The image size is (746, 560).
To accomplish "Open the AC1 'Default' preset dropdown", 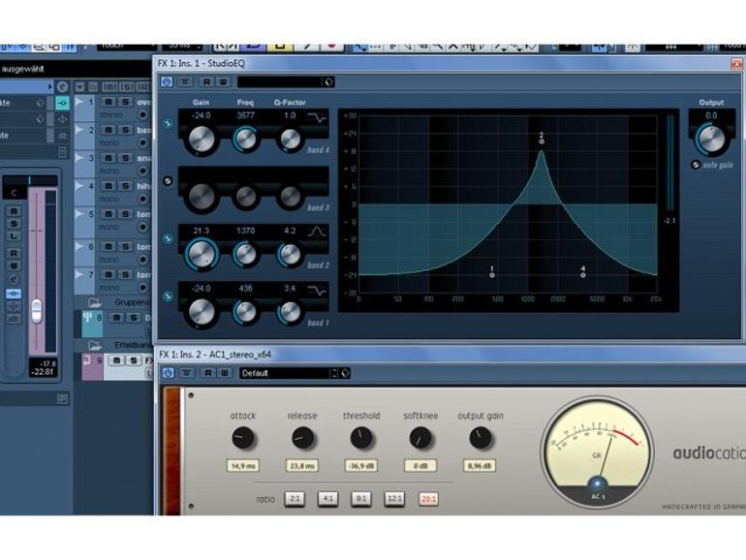I will (289, 373).
